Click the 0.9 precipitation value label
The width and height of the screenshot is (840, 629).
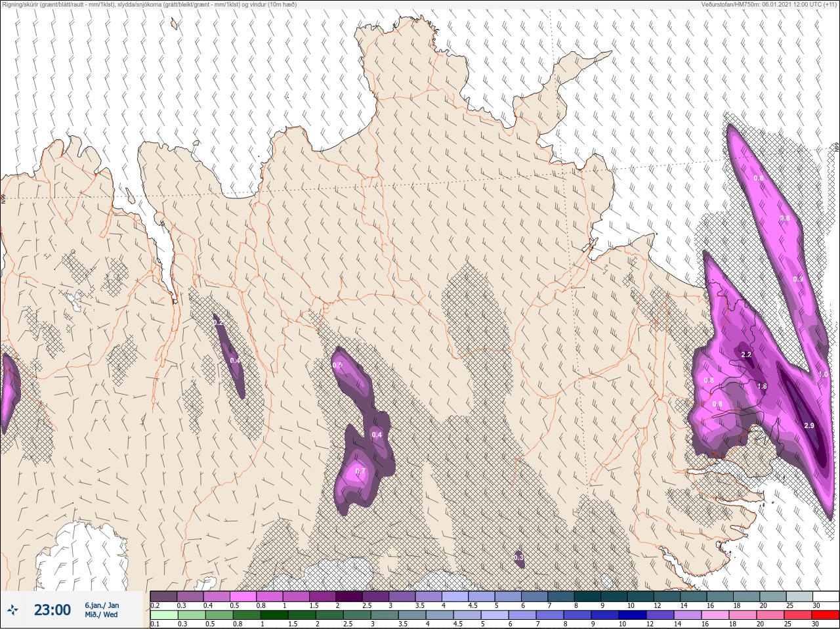point(798,279)
